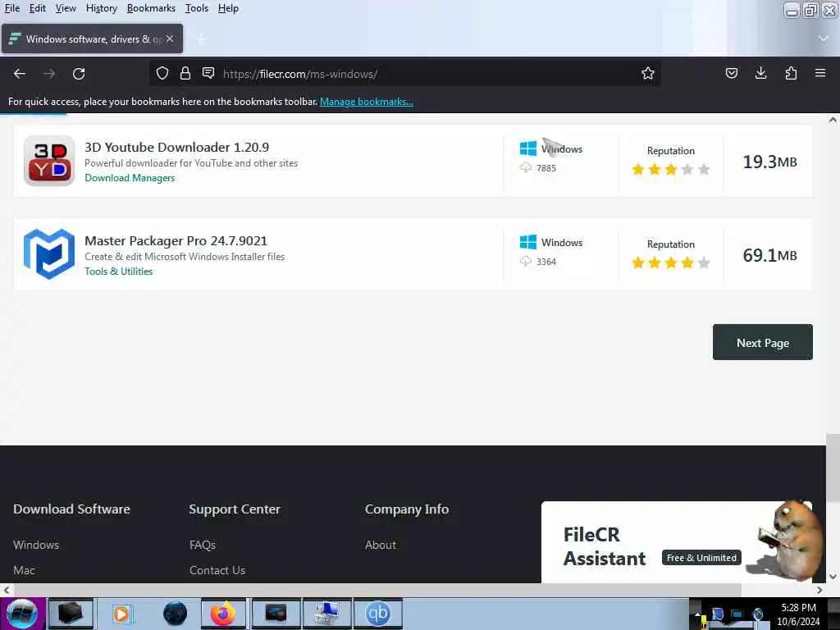Click the Free & Unlimited badge
The height and width of the screenshot is (630, 840).
click(x=701, y=558)
